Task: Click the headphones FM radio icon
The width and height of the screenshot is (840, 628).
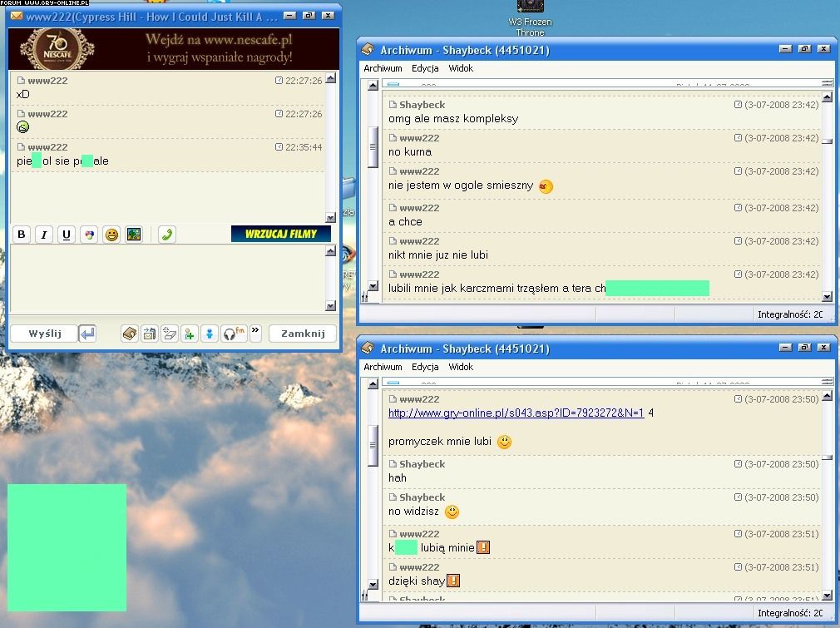Action: [x=234, y=334]
